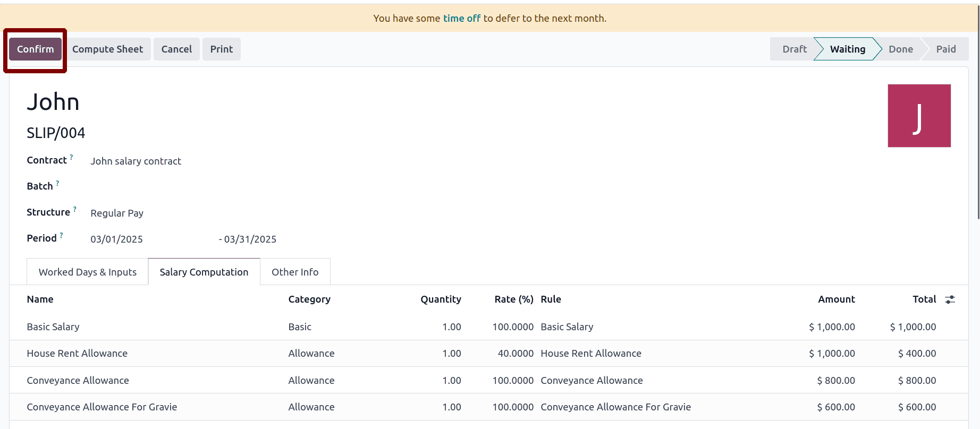Click period start date 03/01/2025

point(116,239)
